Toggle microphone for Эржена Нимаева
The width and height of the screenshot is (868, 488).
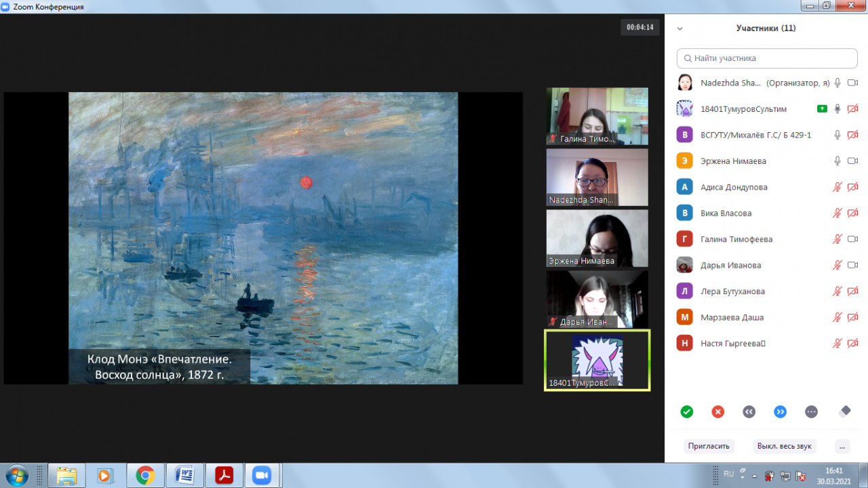click(837, 161)
